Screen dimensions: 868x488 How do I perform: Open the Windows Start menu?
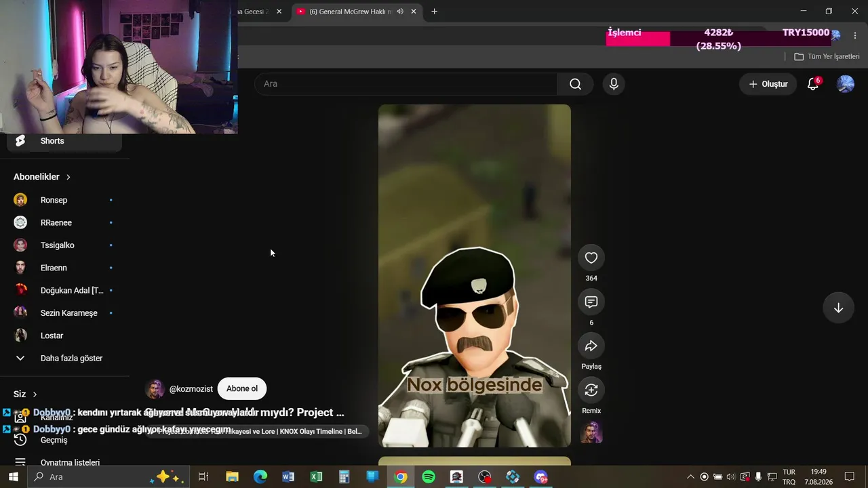tap(13, 477)
